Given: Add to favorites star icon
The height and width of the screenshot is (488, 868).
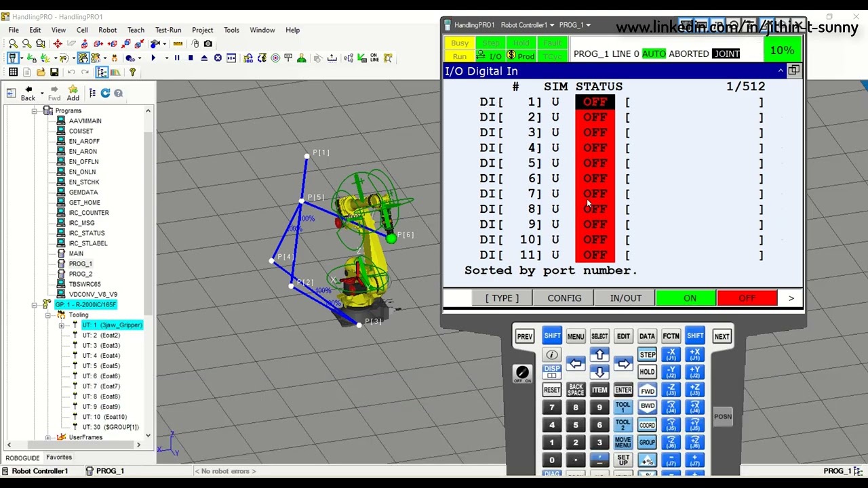Looking at the screenshot, I should click(x=73, y=93).
